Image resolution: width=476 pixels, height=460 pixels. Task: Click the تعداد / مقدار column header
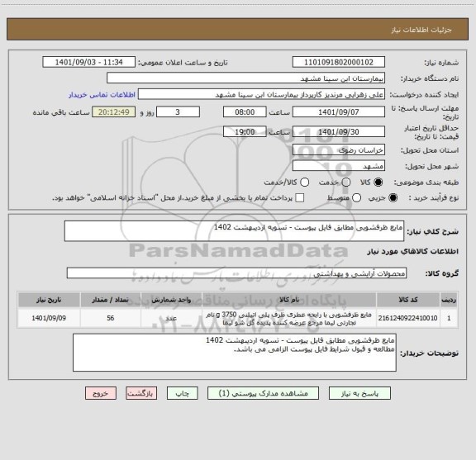click(111, 300)
